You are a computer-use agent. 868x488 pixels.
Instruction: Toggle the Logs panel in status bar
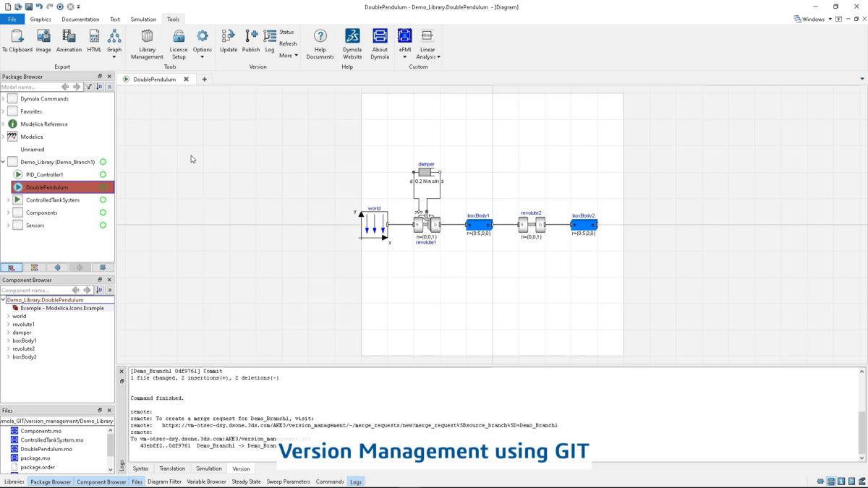tap(355, 481)
